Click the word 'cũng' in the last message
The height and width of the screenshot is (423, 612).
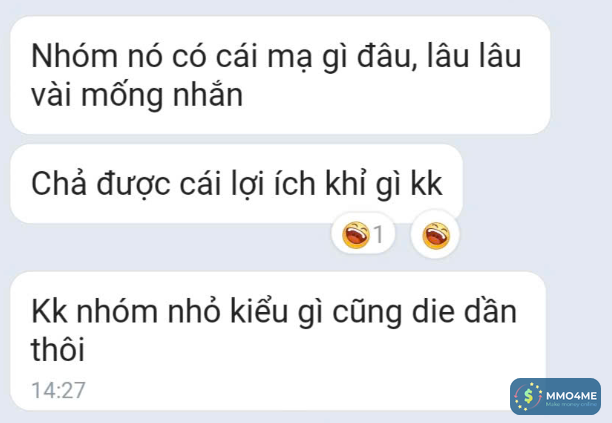click(367, 312)
